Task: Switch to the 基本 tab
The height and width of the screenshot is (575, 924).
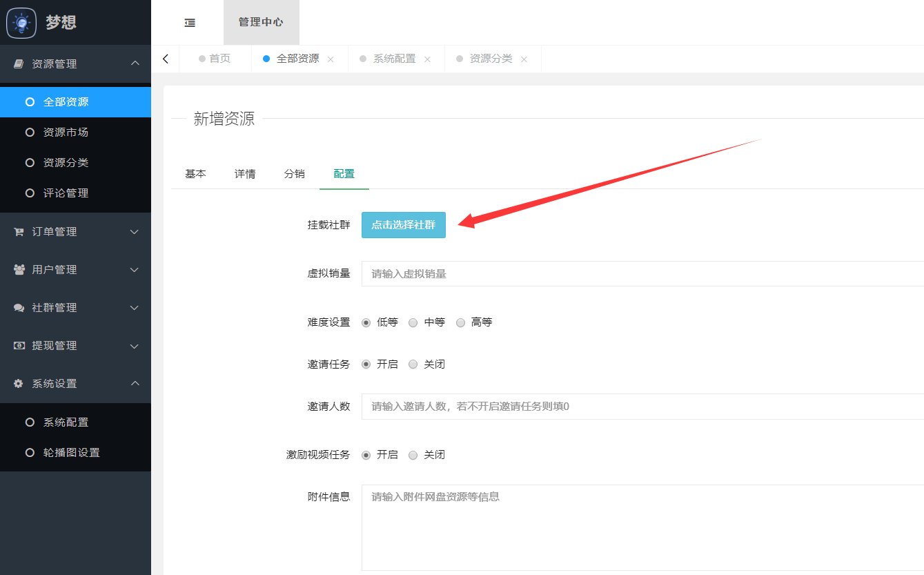Action: tap(195, 174)
